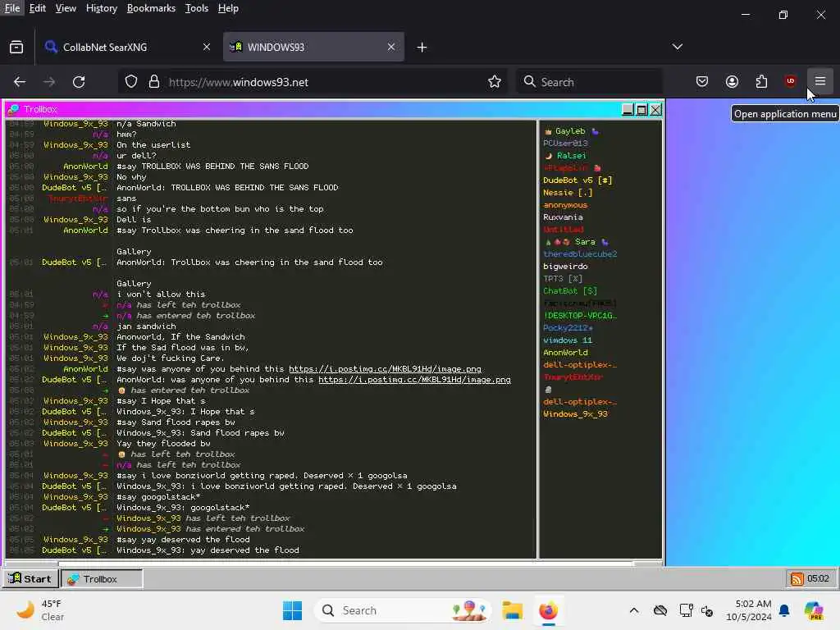Image resolution: width=840 pixels, height=630 pixels.
Task: Click the Trollbox taskbar button
Action: click(101, 578)
